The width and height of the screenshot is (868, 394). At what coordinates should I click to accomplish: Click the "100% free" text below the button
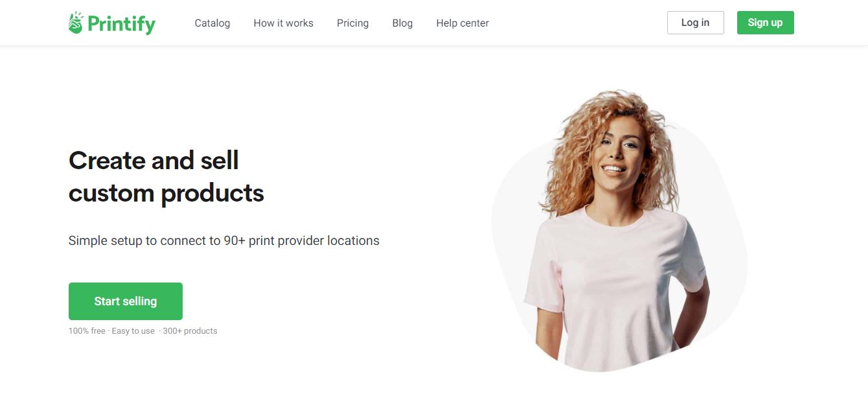click(x=87, y=331)
